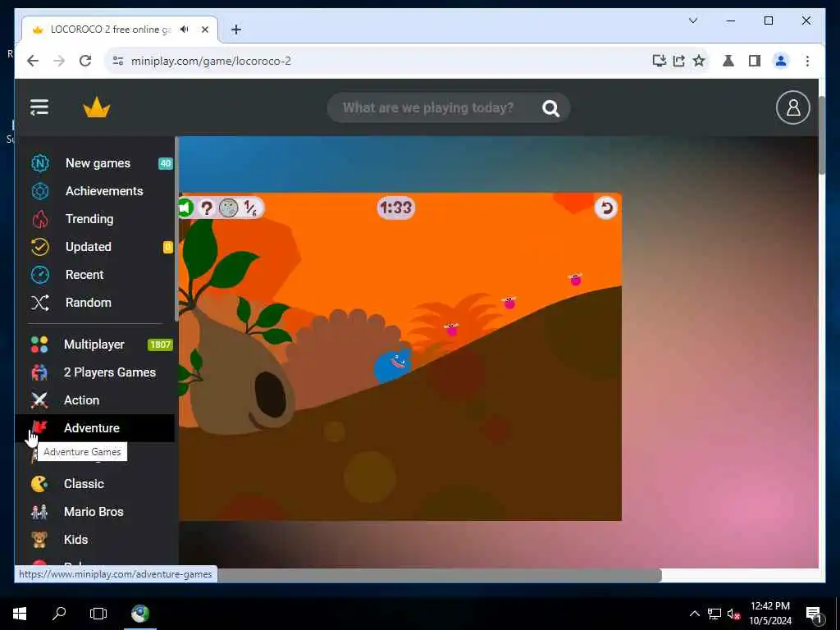Open the Adventure games category

(x=95, y=428)
